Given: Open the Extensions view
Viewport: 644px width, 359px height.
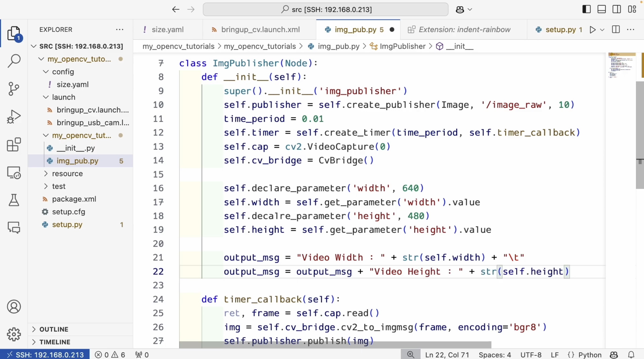Looking at the screenshot, I should click(x=14, y=144).
